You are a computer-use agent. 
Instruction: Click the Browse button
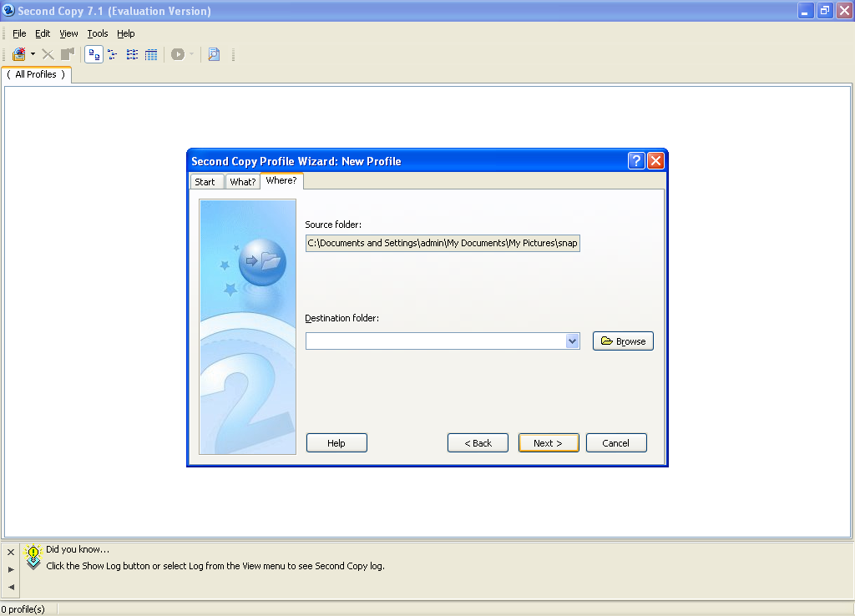623,341
